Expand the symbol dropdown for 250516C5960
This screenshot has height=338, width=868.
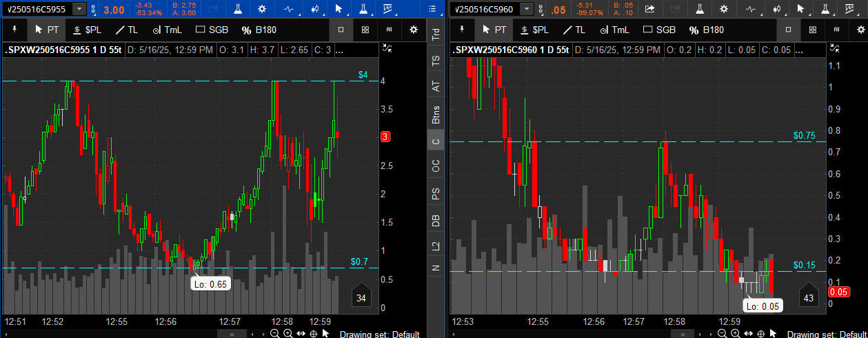[x=527, y=9]
